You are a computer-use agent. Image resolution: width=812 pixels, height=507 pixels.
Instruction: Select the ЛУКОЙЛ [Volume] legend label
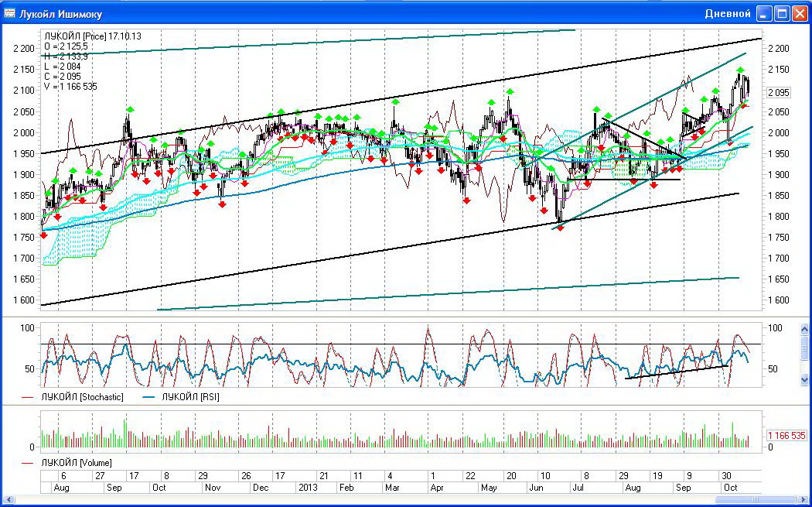pos(76,462)
